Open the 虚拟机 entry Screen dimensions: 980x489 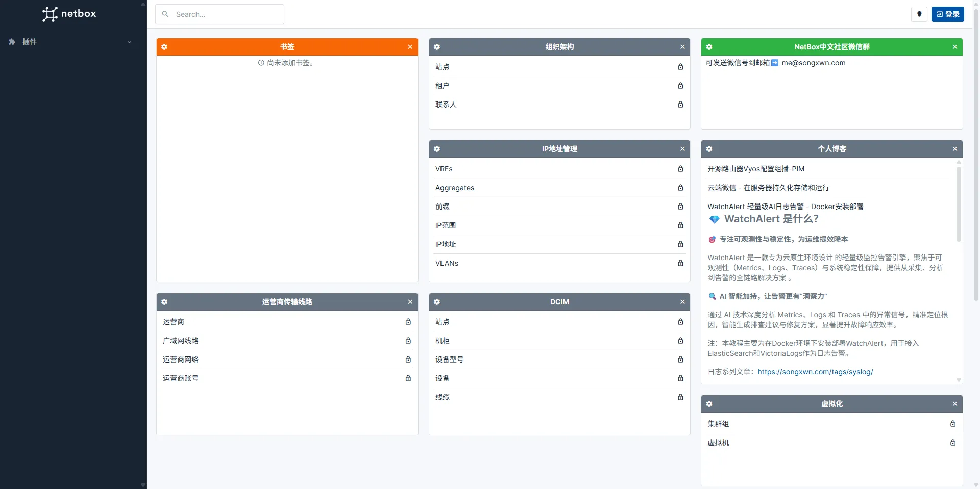(832, 443)
